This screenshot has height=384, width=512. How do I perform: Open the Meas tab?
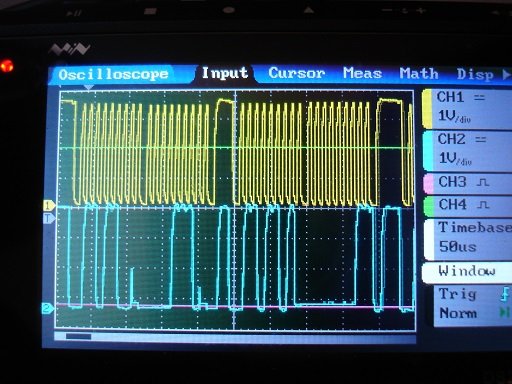(362, 73)
